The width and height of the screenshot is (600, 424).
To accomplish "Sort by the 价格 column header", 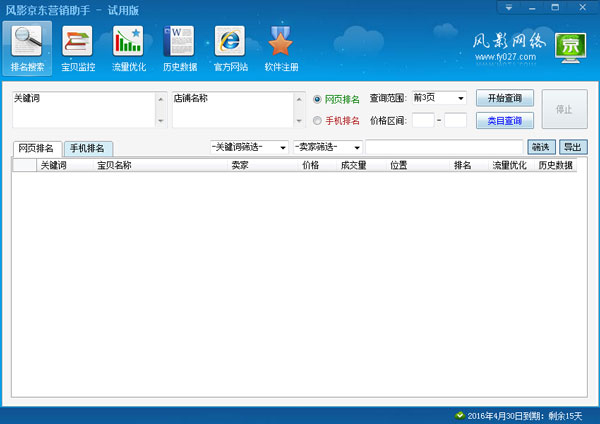I will (x=317, y=165).
